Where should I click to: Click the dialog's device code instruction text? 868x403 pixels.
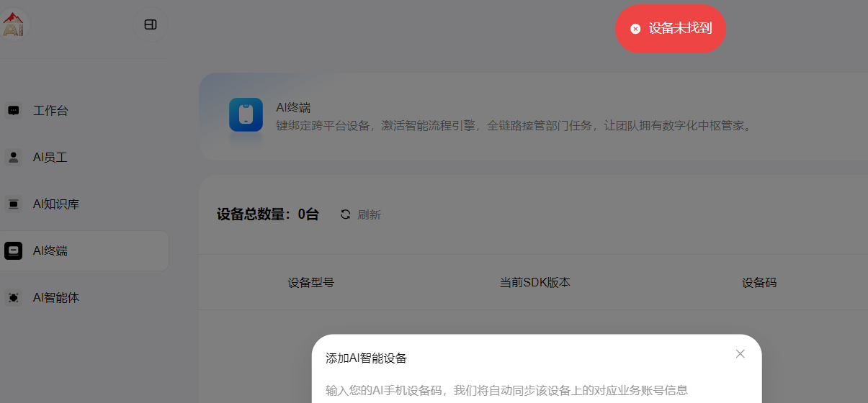click(506, 391)
